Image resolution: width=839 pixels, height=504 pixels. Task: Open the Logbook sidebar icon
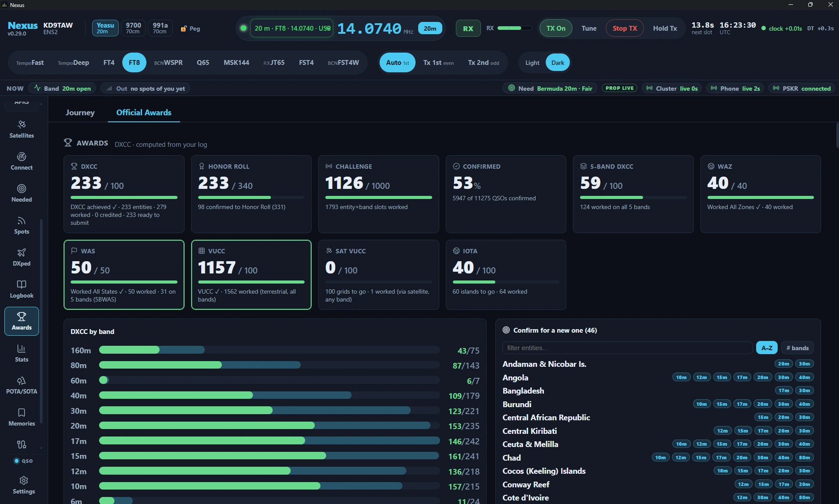[x=21, y=289]
